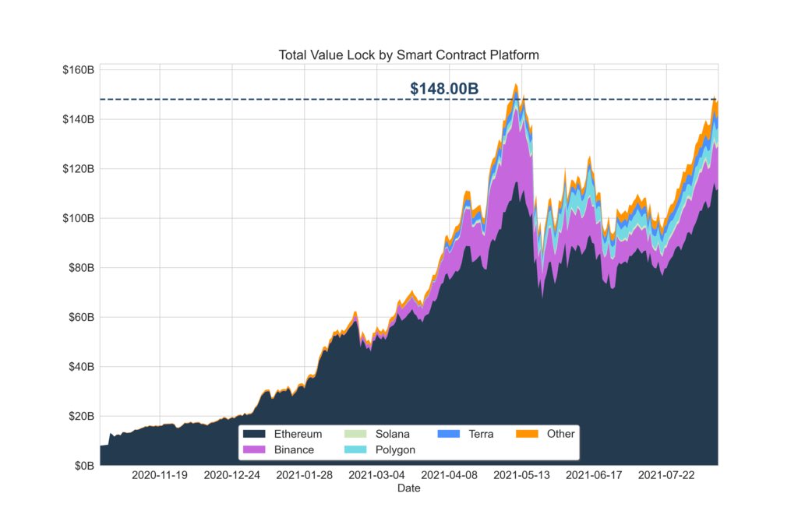Click the 2020-11-19 date tick label

click(160, 475)
